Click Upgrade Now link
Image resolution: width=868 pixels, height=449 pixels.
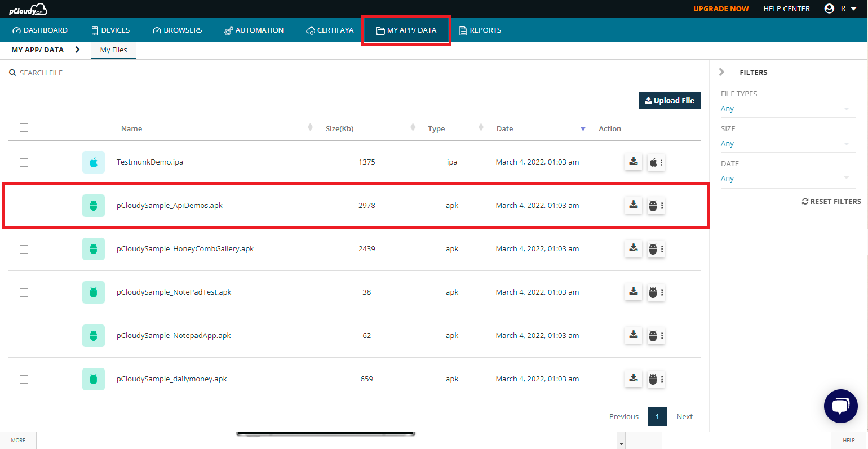point(721,8)
